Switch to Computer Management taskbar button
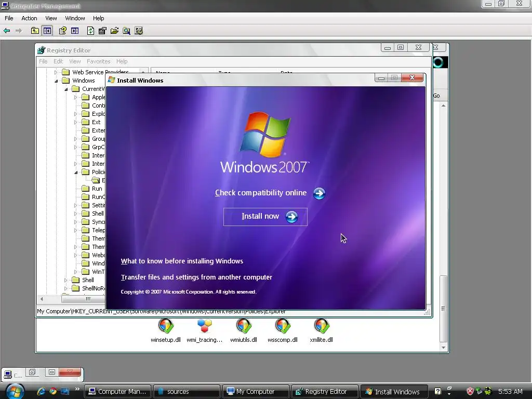 point(117,392)
